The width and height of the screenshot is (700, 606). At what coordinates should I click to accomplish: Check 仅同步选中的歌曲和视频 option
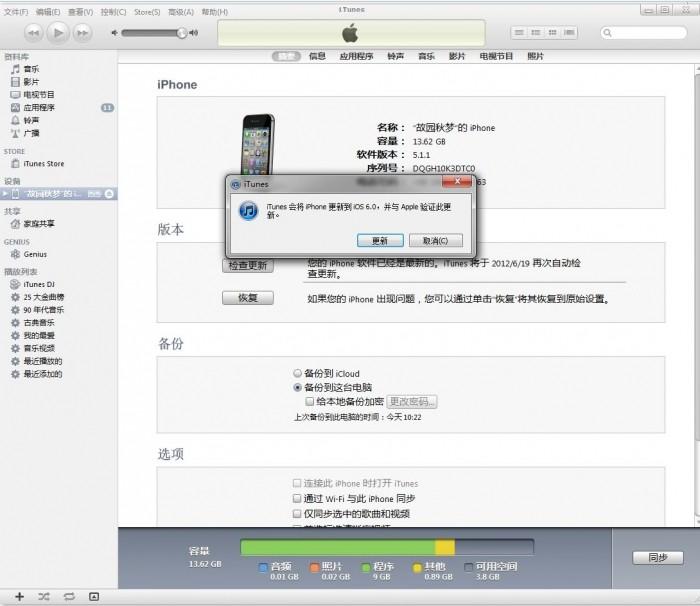pos(297,513)
